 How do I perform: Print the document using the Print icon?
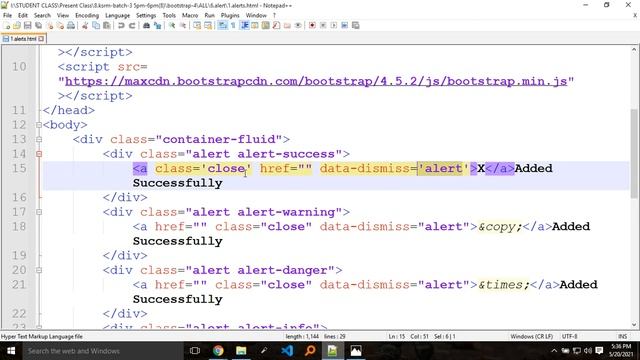click(x=71, y=25)
